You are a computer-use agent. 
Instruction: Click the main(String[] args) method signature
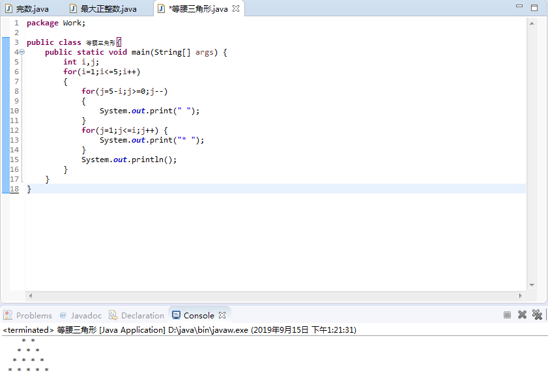coord(175,52)
